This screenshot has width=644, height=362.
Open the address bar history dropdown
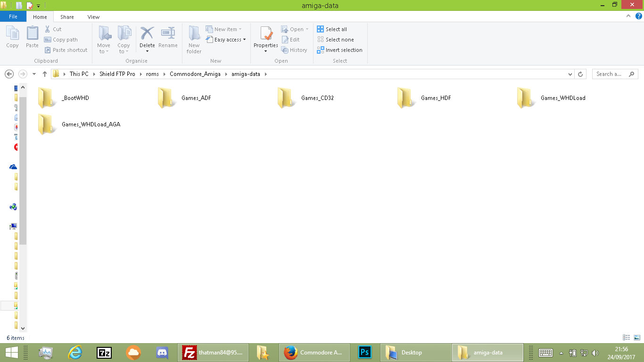click(570, 74)
